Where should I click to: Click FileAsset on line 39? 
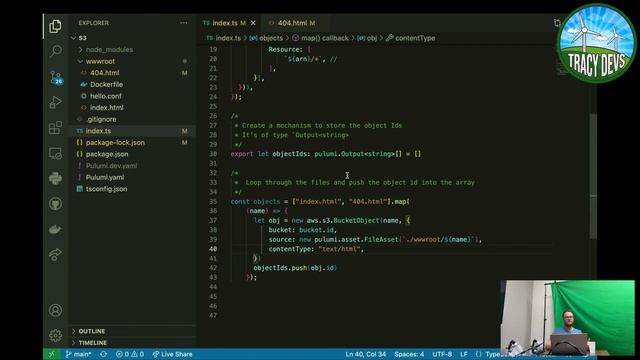(x=380, y=240)
